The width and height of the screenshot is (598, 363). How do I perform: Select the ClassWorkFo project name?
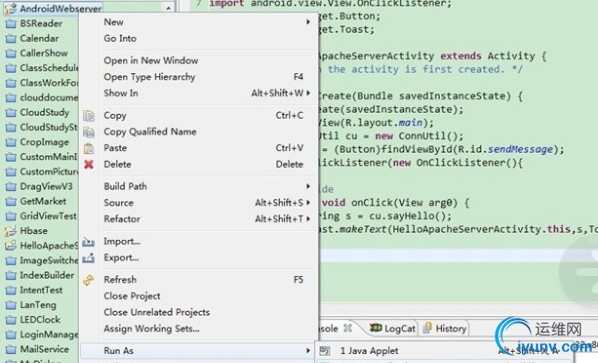(49, 83)
